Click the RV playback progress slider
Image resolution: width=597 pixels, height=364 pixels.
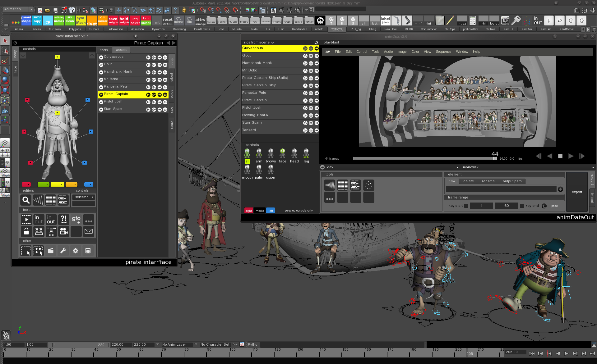(x=424, y=159)
